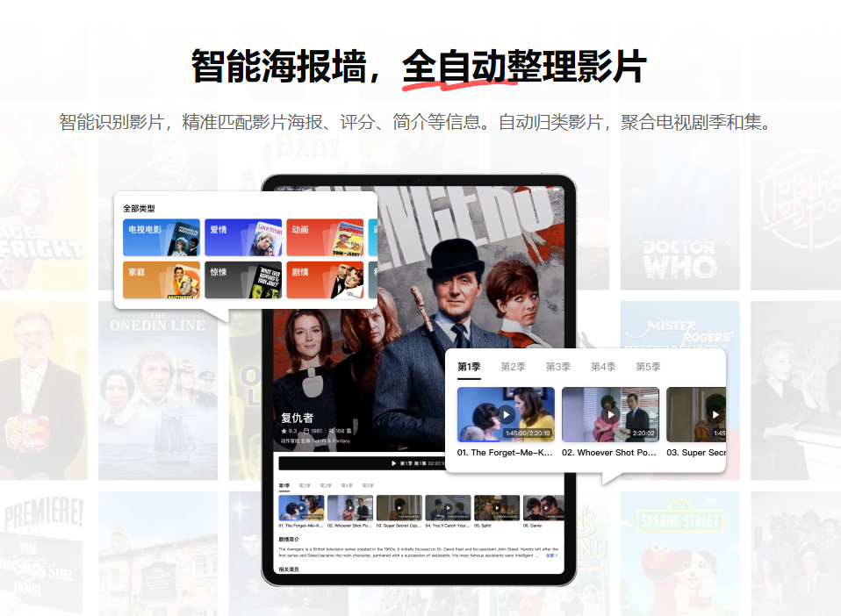This screenshot has width=841, height=616.
Task: Click the underlined 全自动整理影片 headline
Action: click(x=524, y=67)
